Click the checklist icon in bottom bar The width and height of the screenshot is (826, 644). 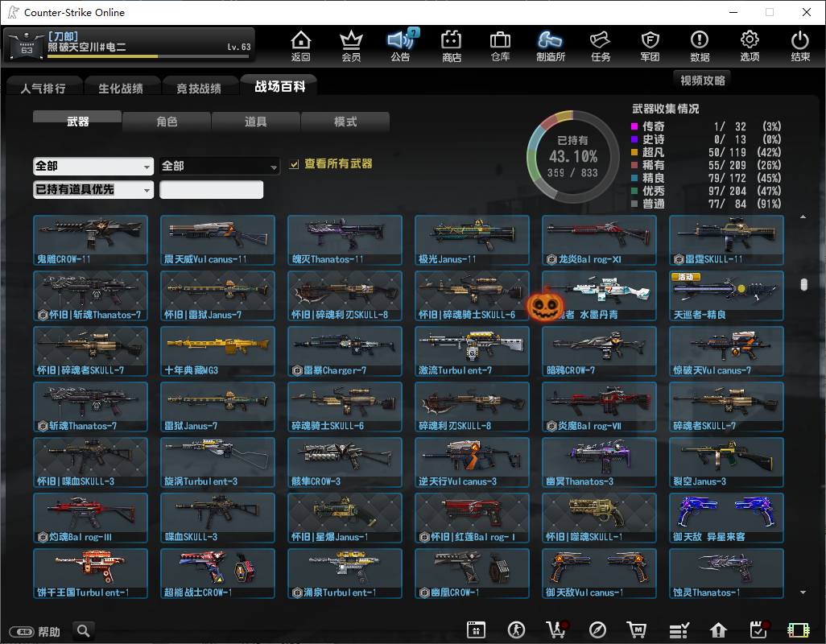(679, 630)
